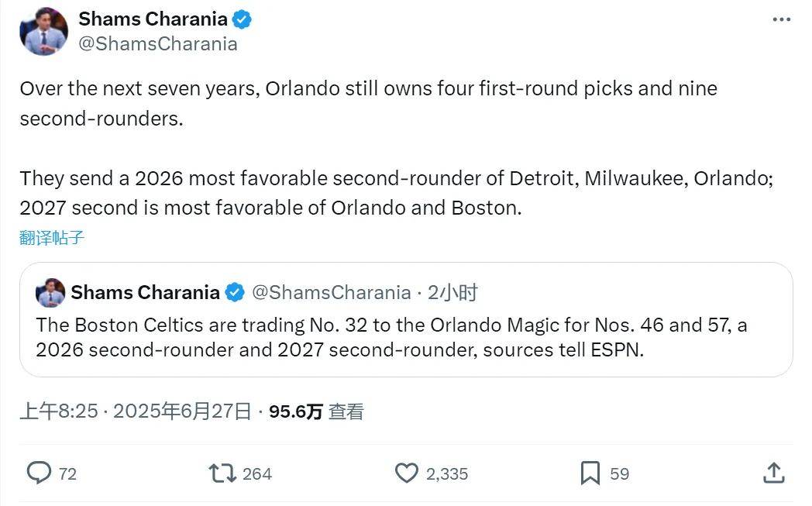Open the three-dot more options menu

pyautogui.click(x=782, y=19)
